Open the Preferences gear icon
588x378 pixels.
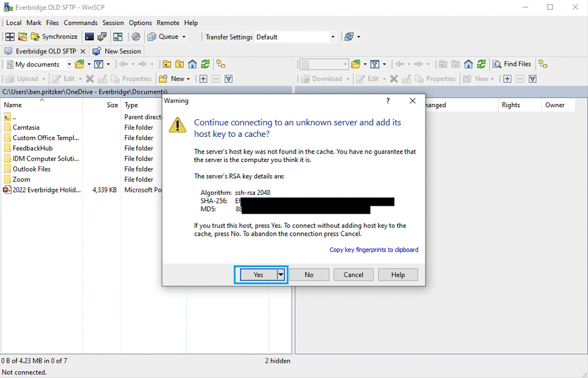[x=136, y=37]
